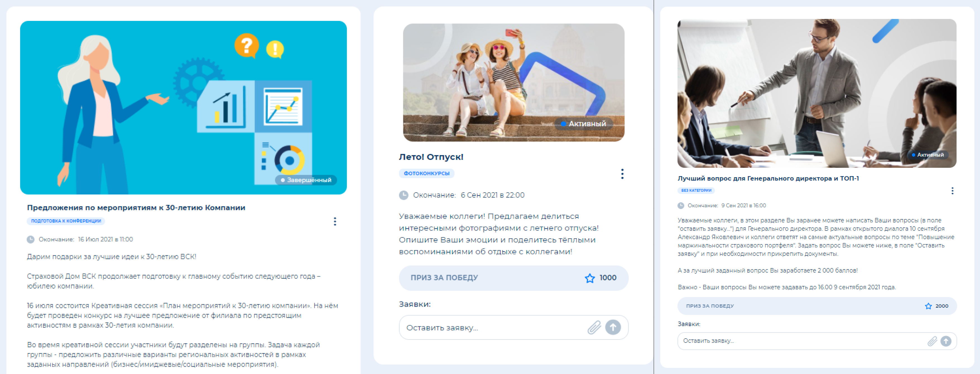Open options menu on Лучший вопрос card
The height and width of the screenshot is (374, 980).
pyautogui.click(x=952, y=190)
